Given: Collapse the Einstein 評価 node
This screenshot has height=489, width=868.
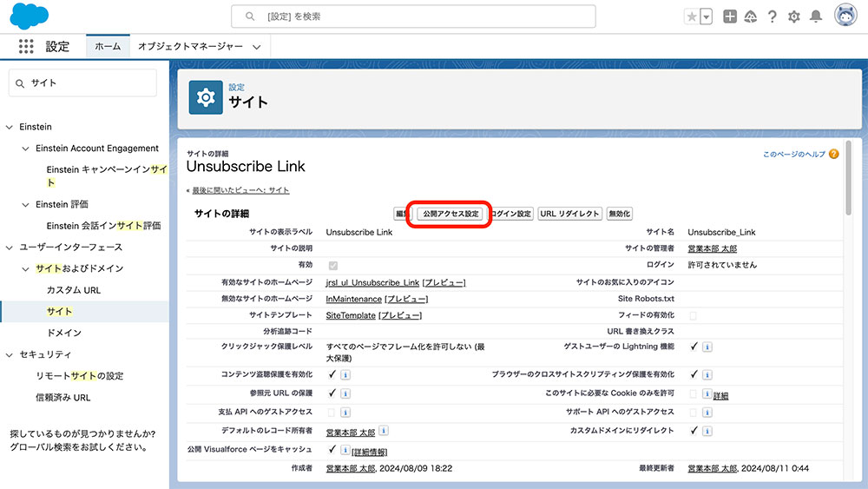Looking at the screenshot, I should coord(25,205).
